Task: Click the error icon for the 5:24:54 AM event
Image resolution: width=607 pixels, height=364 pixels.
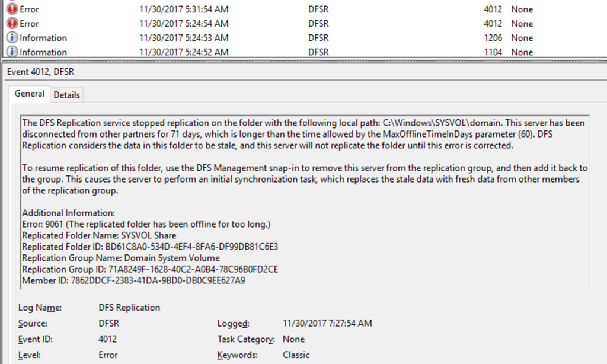Action: tap(12, 24)
